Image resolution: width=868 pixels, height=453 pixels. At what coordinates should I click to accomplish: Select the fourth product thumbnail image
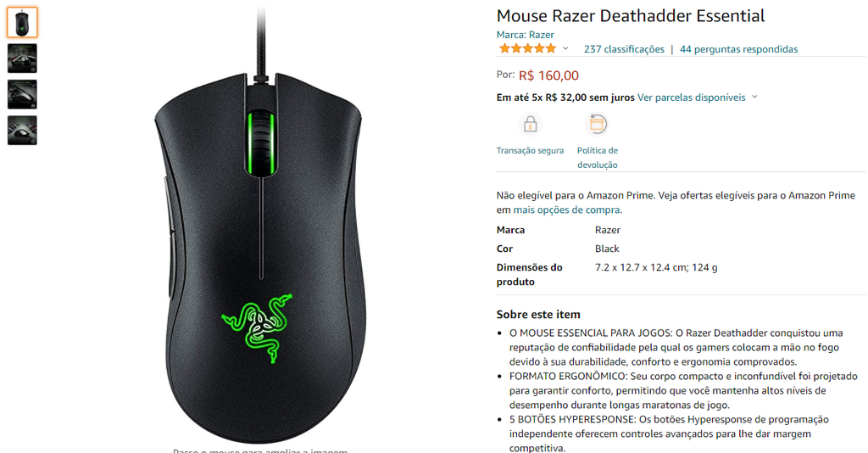click(22, 130)
